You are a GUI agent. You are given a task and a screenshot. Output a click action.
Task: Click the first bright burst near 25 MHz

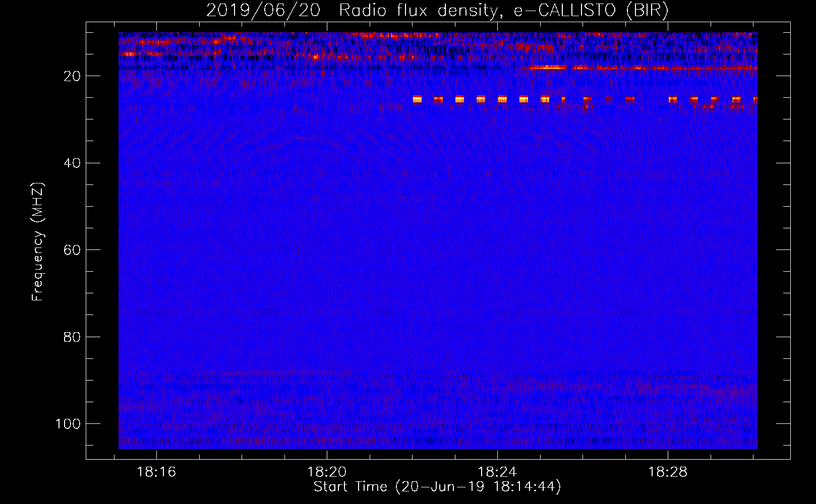coord(417,99)
